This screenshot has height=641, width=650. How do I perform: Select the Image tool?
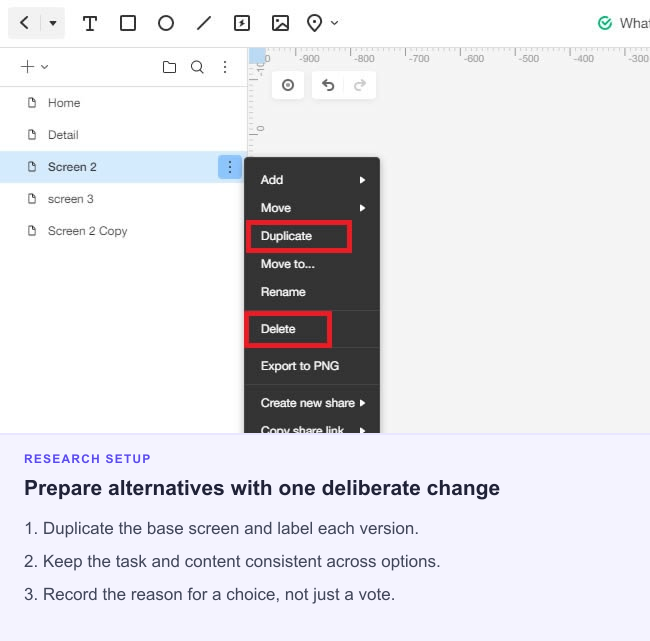pos(280,23)
